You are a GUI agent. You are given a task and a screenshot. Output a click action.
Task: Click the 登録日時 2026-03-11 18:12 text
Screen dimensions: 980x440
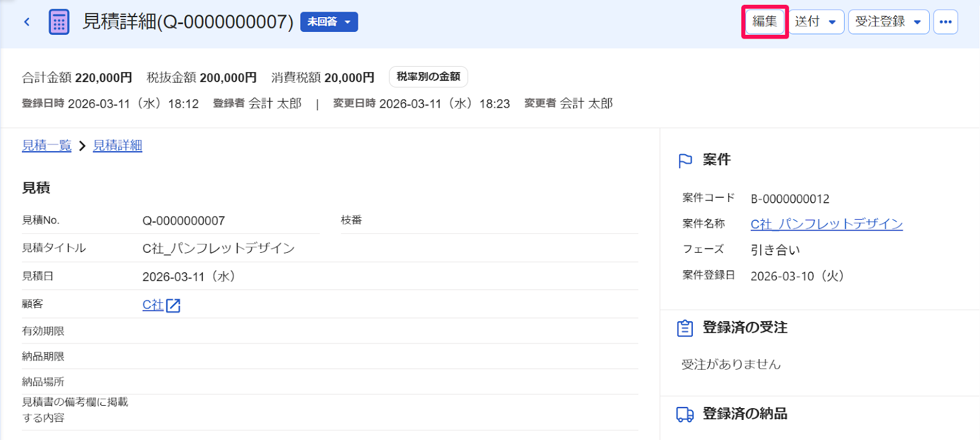[110, 103]
